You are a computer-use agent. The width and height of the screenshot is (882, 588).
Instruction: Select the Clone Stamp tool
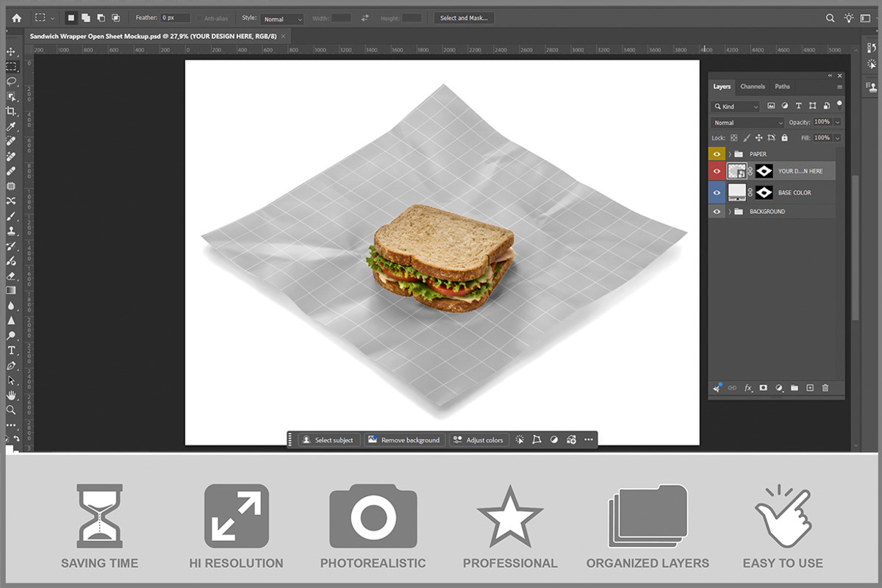click(x=11, y=230)
